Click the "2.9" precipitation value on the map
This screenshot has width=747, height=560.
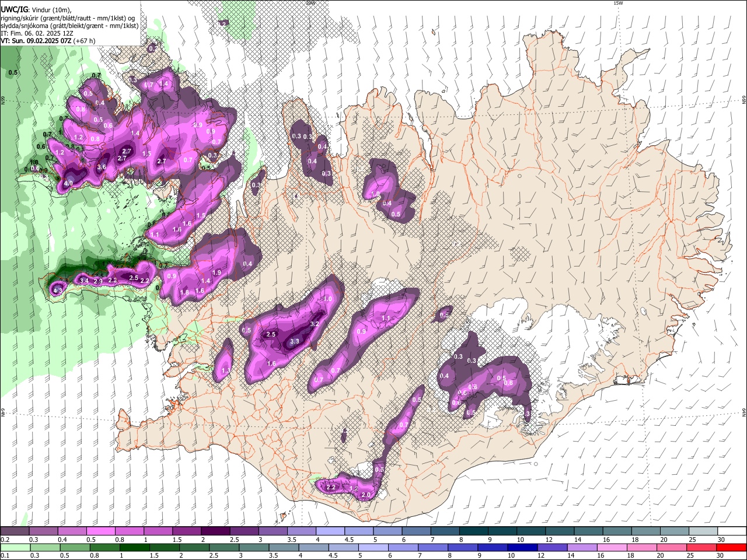[98, 282]
